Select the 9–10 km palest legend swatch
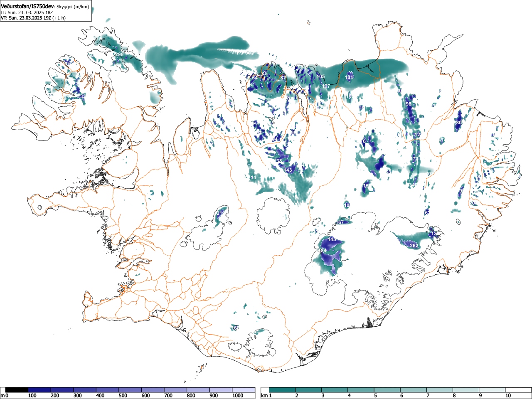Screen dimensions: 532x399 [x=493, y=390]
